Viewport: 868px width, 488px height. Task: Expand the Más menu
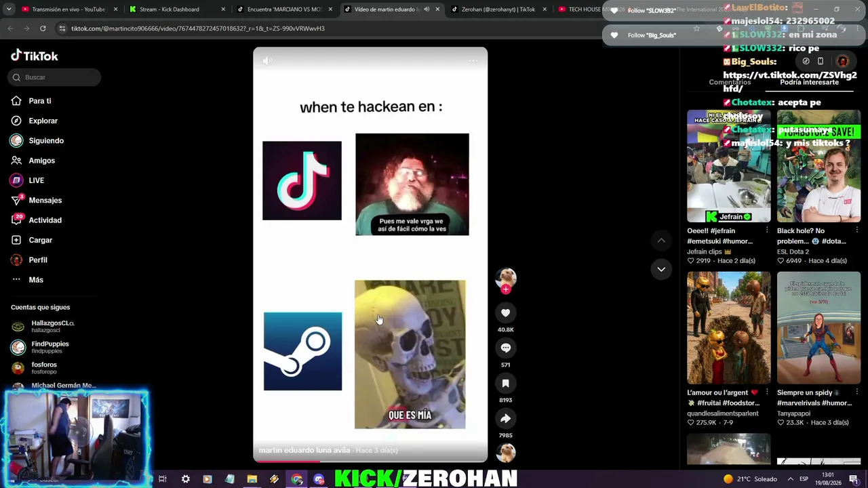pos(27,280)
